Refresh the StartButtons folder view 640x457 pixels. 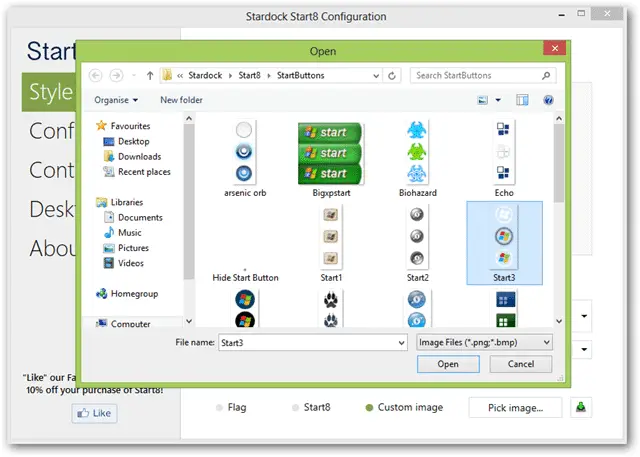[x=392, y=75]
